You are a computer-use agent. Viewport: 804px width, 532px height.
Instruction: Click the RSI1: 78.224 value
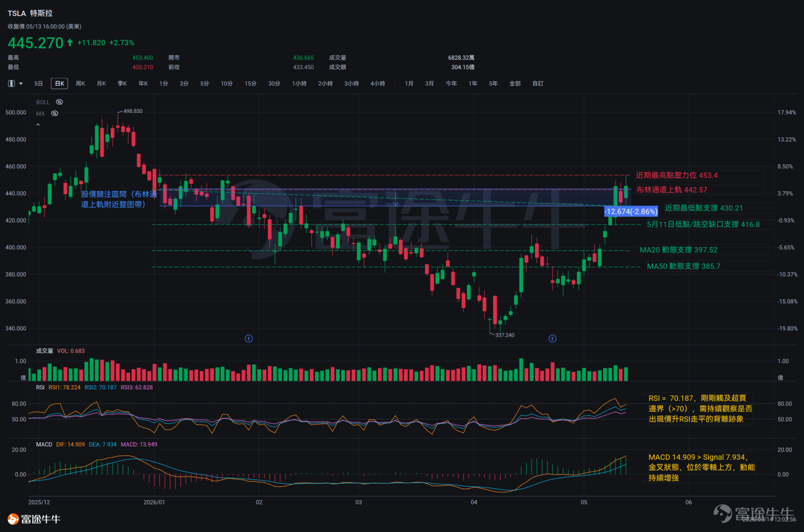pyautogui.click(x=64, y=387)
